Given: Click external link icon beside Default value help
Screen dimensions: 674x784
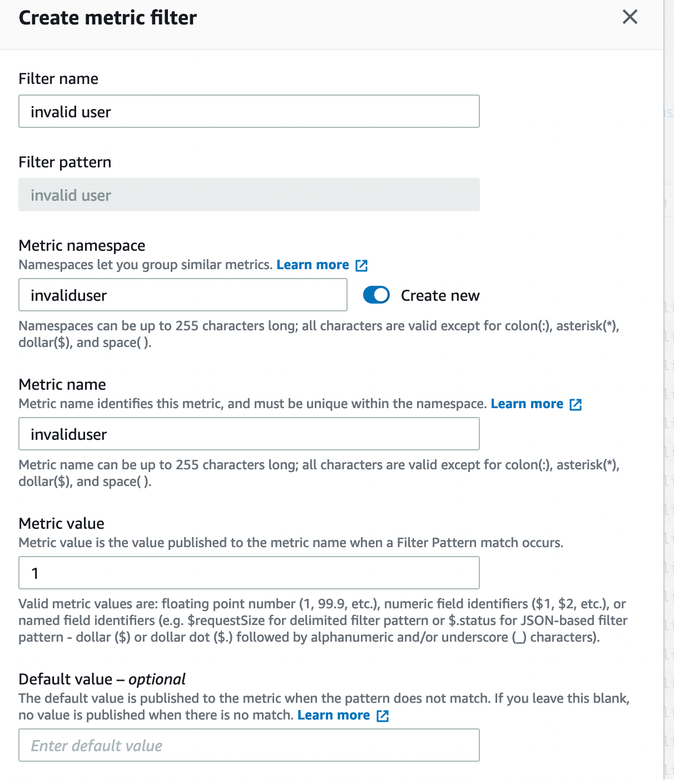Looking at the screenshot, I should (x=383, y=716).
